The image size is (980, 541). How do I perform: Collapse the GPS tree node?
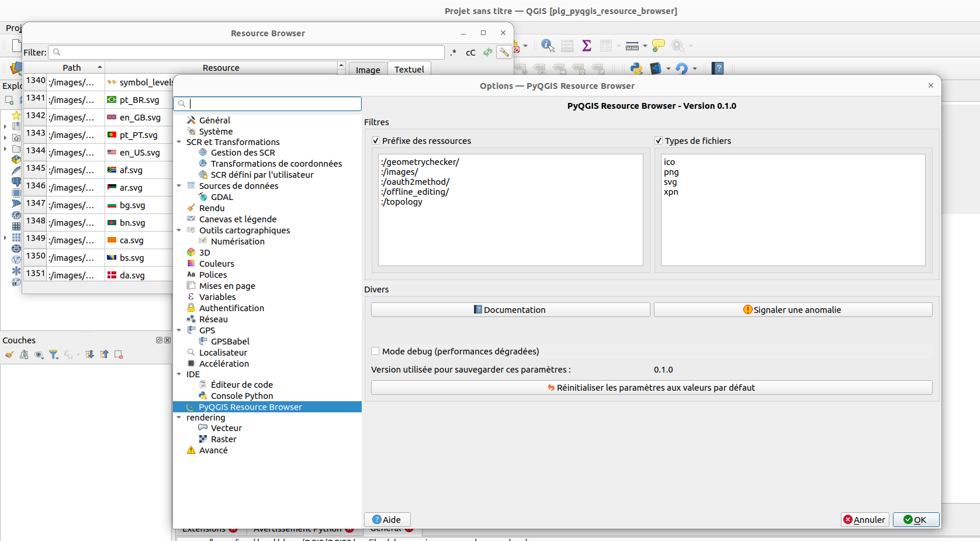tap(179, 330)
